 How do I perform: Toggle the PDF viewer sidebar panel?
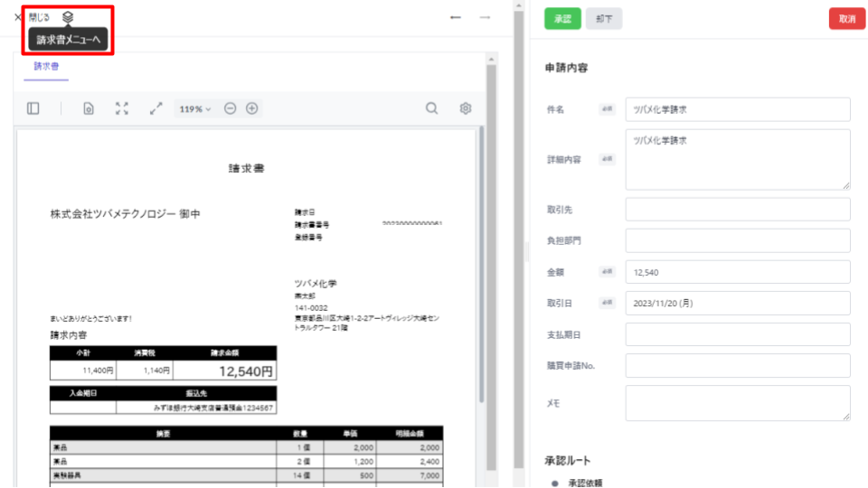[x=33, y=108]
